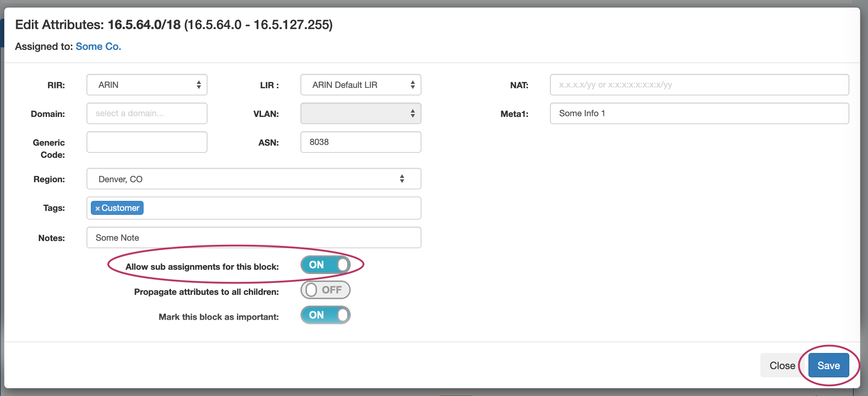Expand the LIR dropdown
868x396 pixels.
360,85
